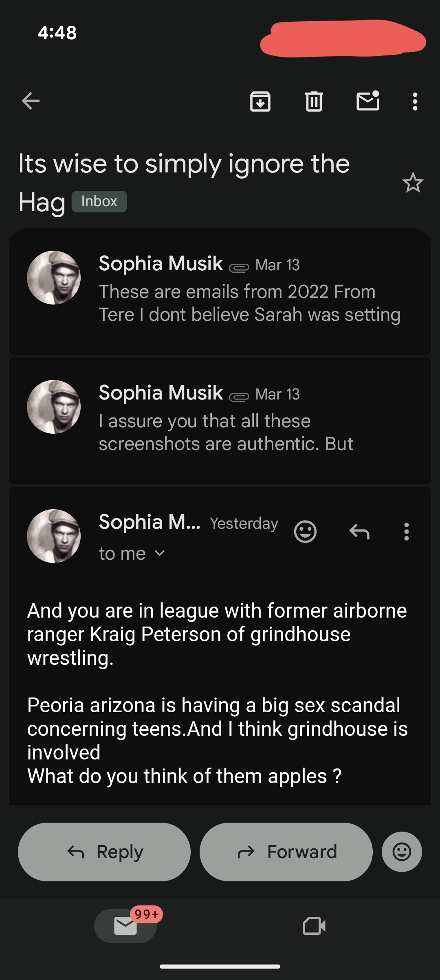The width and height of the screenshot is (440, 980).
Task: Tap the back arrow to leave thread
Action: click(31, 101)
